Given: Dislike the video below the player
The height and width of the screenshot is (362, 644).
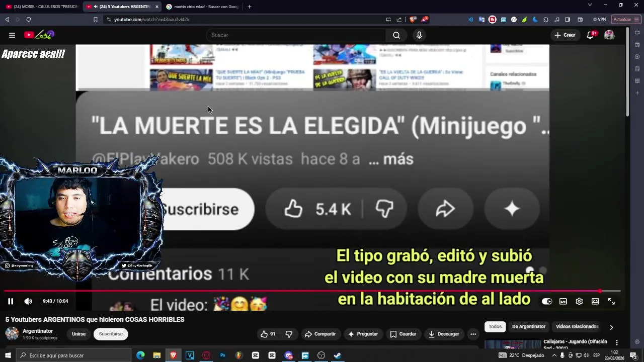Looking at the screenshot, I should pyautogui.click(x=289, y=334).
